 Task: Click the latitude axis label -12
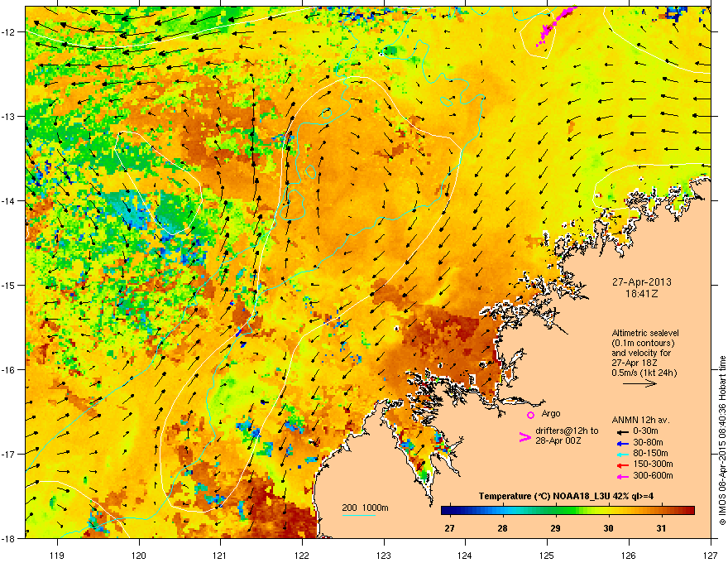point(9,32)
